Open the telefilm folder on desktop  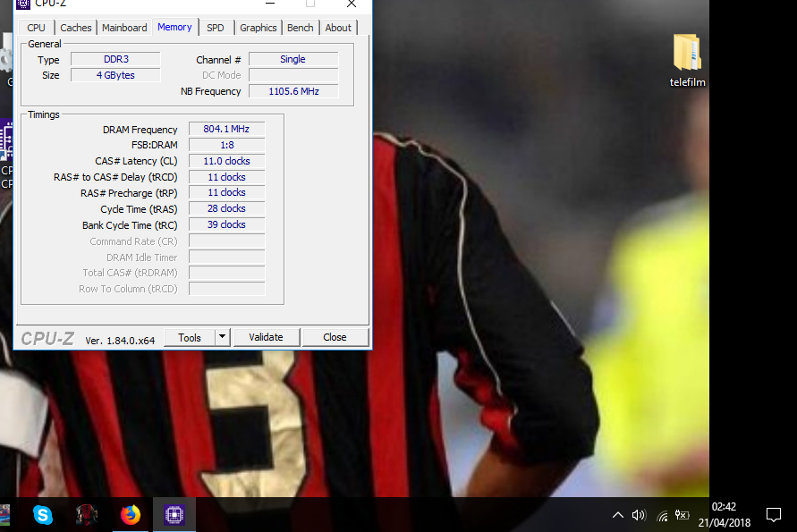point(687,61)
